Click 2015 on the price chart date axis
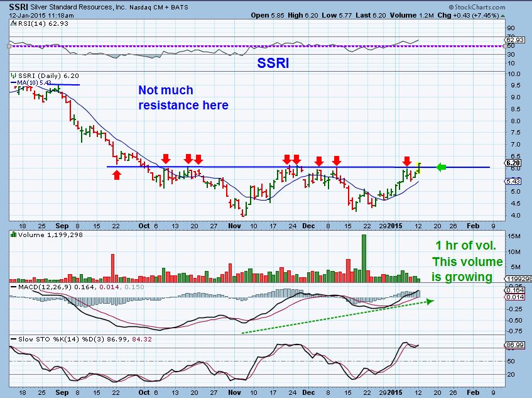 click(394, 226)
